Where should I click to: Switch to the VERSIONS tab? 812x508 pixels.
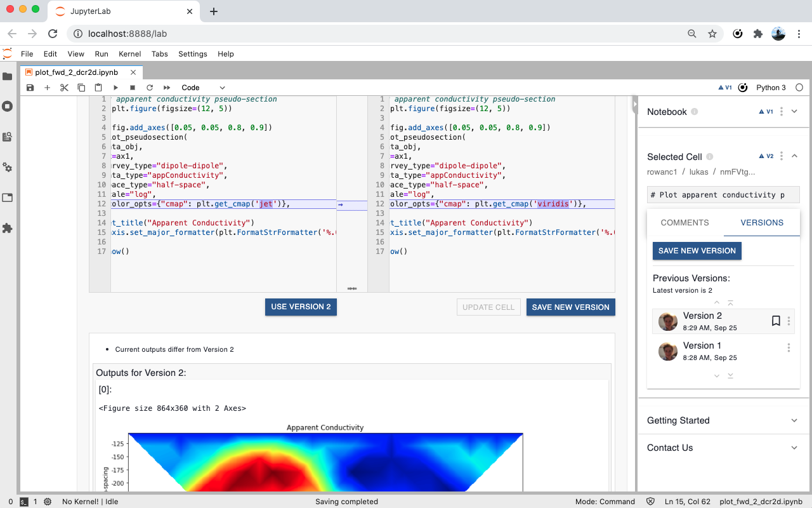click(x=762, y=223)
